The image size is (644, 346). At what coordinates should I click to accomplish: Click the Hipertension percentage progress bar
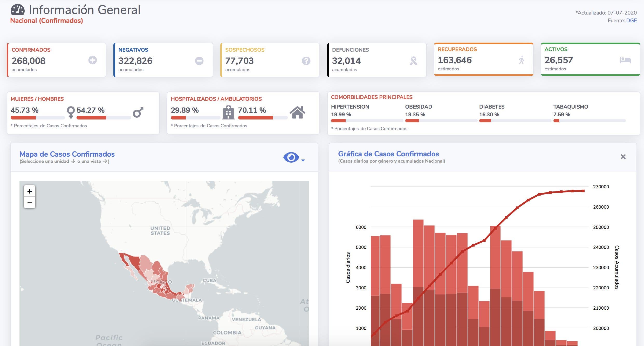(367, 121)
